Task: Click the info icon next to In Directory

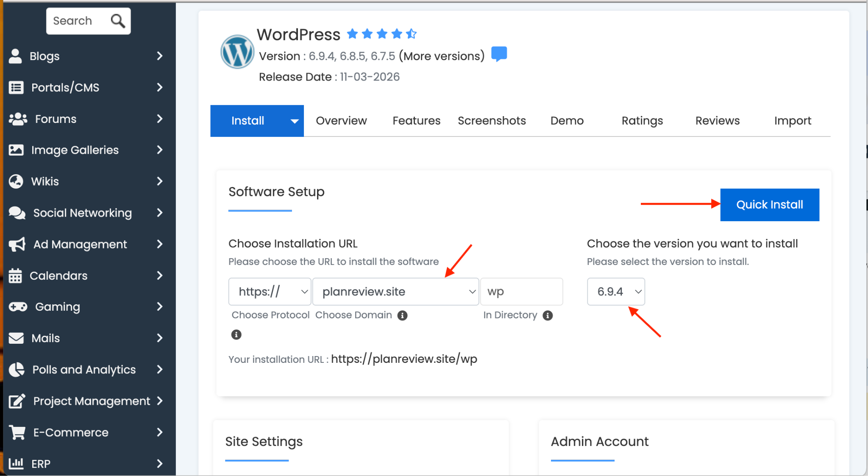Action: [548, 315]
